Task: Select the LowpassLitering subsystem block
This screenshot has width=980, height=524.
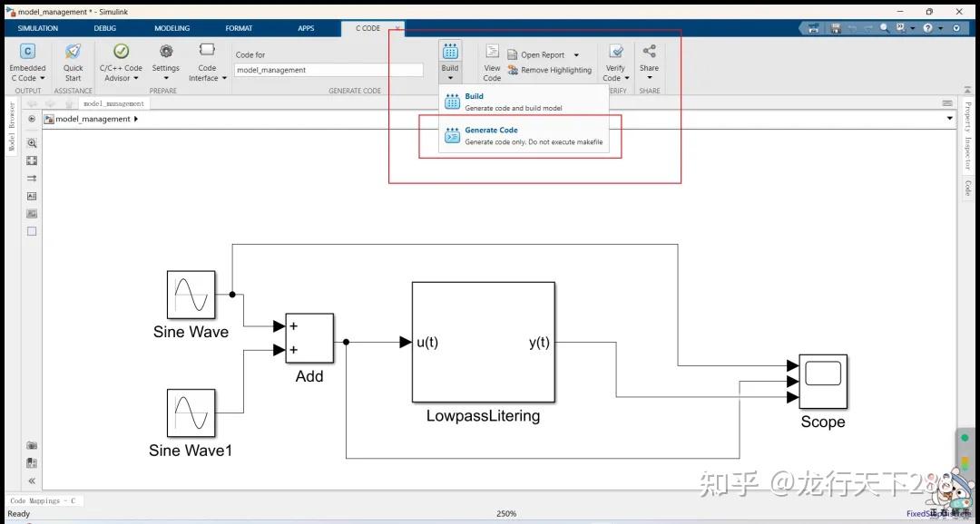Action: click(483, 343)
